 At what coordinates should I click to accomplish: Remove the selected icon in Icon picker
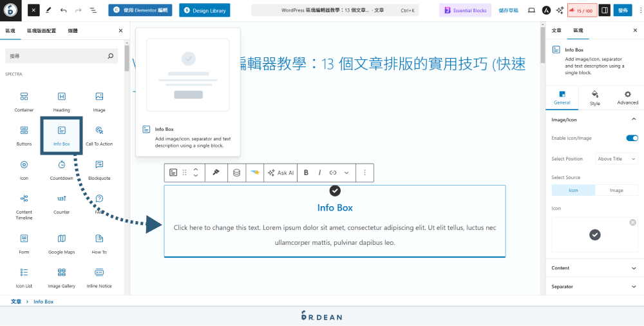(x=632, y=222)
